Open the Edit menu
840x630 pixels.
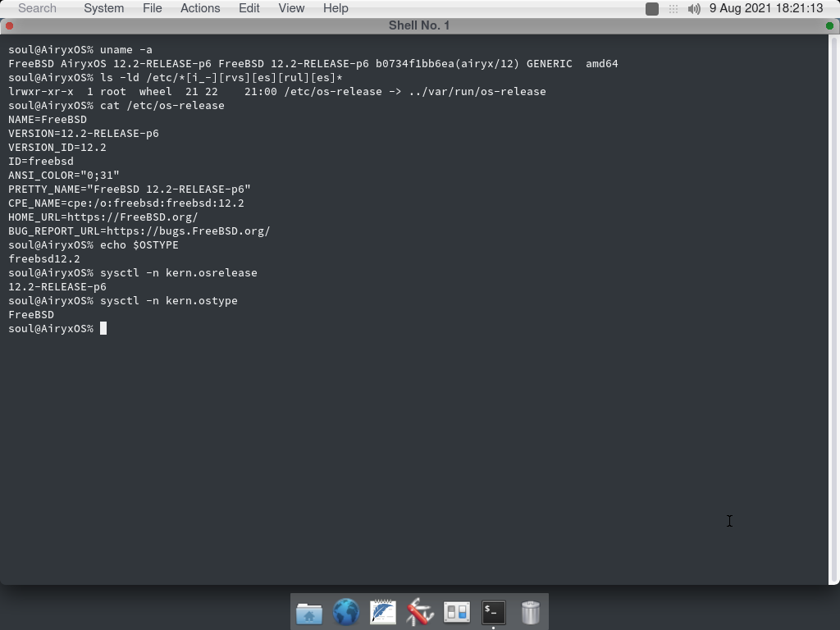(x=249, y=8)
